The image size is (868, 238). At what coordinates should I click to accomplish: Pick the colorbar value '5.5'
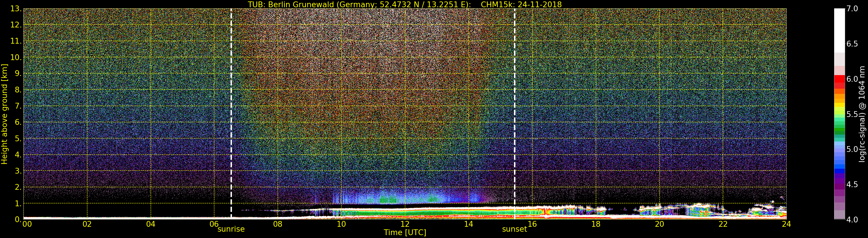click(852, 114)
